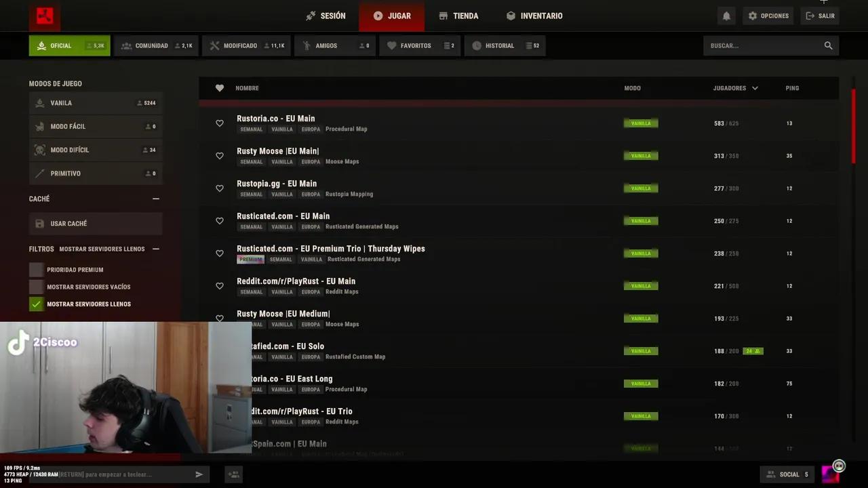Open the Jugar tab
The height and width of the screenshot is (488, 868).
pyautogui.click(x=392, y=16)
